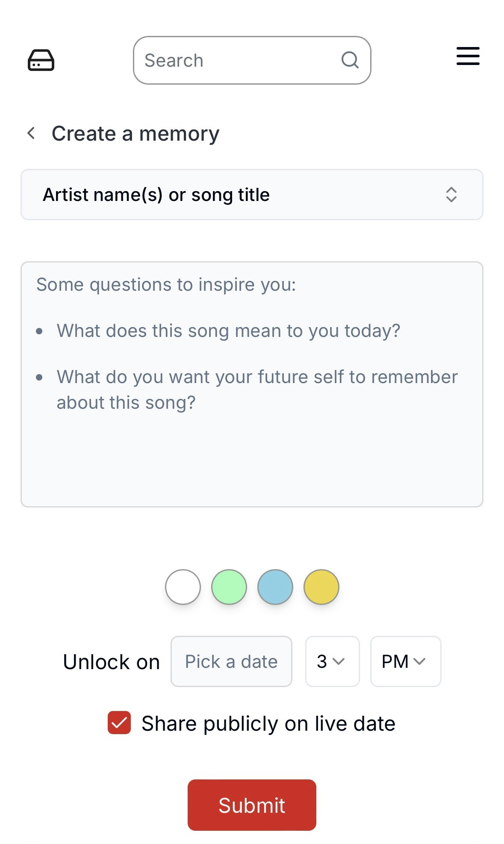Select the yellow color swatch
504x844 pixels.
click(321, 587)
